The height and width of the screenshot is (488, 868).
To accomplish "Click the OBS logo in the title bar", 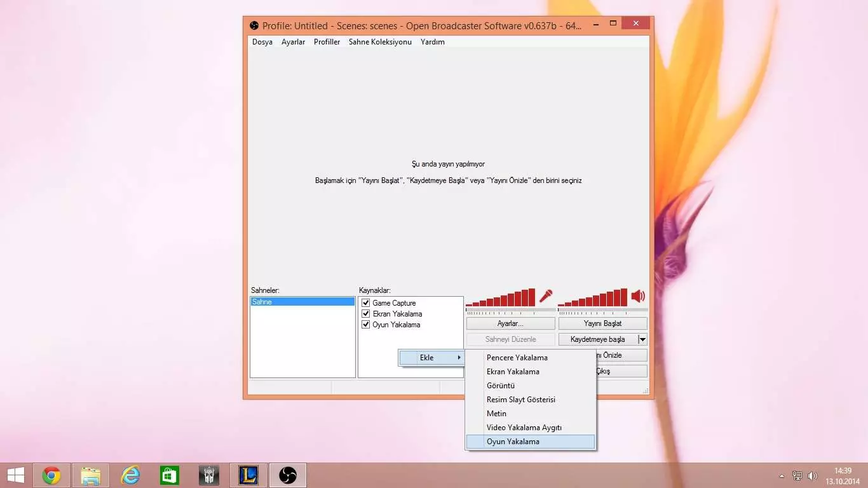I will tap(254, 25).
